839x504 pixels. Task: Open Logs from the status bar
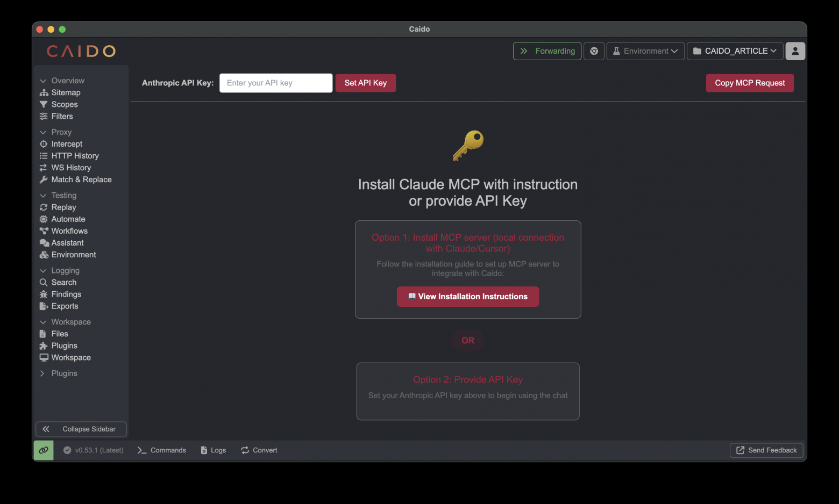pyautogui.click(x=214, y=450)
